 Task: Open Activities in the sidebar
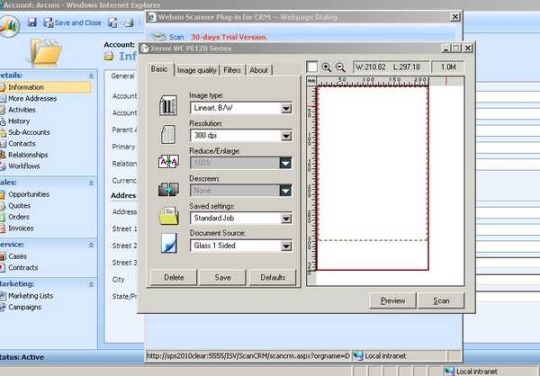pos(22,110)
